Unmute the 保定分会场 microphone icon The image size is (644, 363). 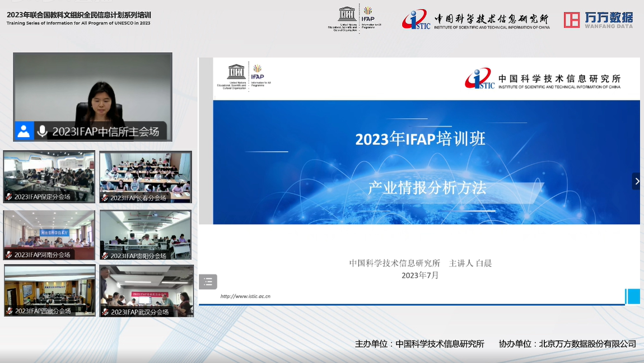pyautogui.click(x=8, y=197)
